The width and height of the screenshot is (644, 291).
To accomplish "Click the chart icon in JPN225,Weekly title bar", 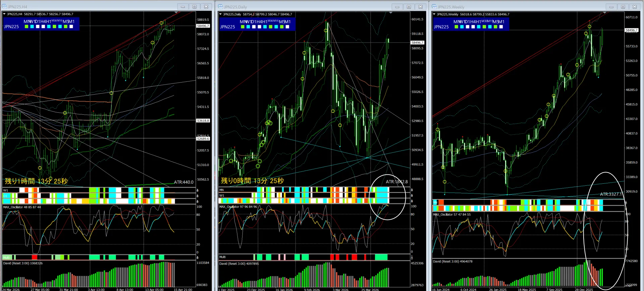I will point(434,7).
